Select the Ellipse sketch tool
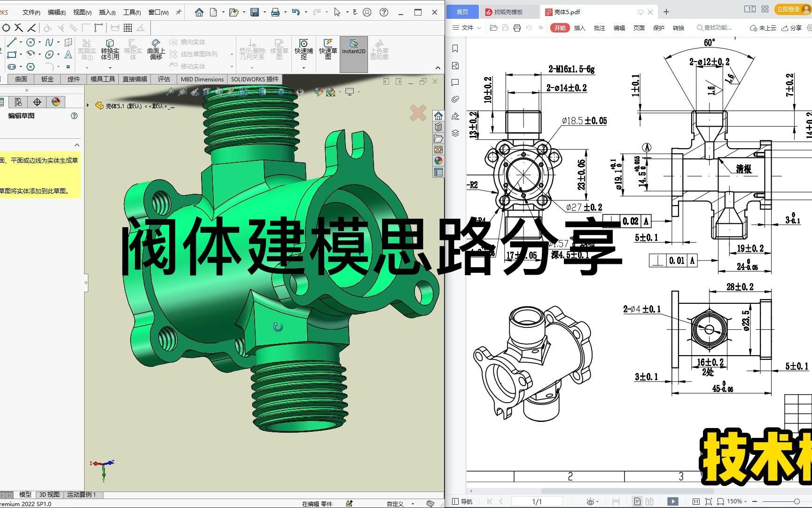 (49, 55)
